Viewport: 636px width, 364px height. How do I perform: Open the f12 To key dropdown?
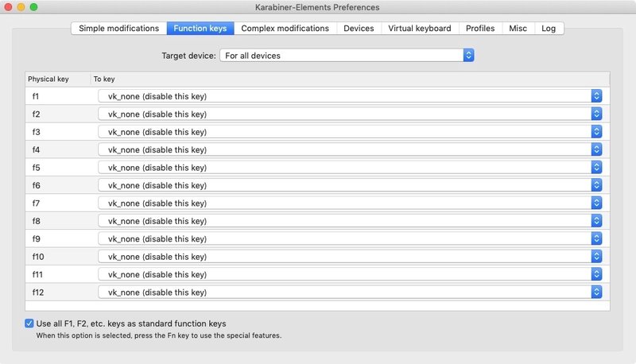(x=350, y=292)
